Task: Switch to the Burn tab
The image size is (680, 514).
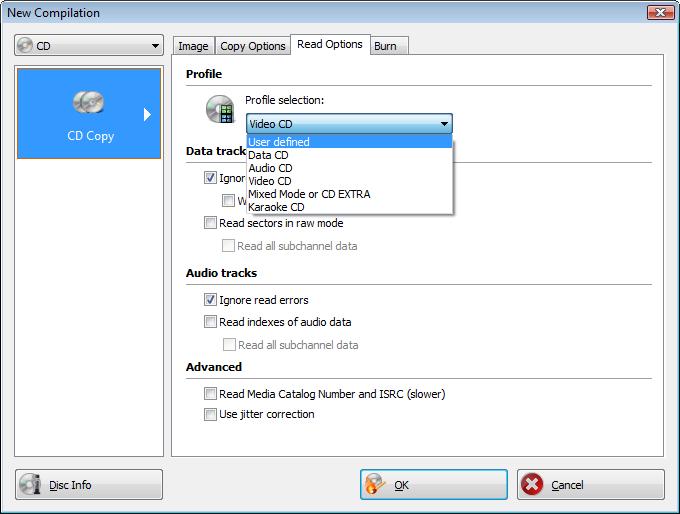Action: tap(389, 46)
